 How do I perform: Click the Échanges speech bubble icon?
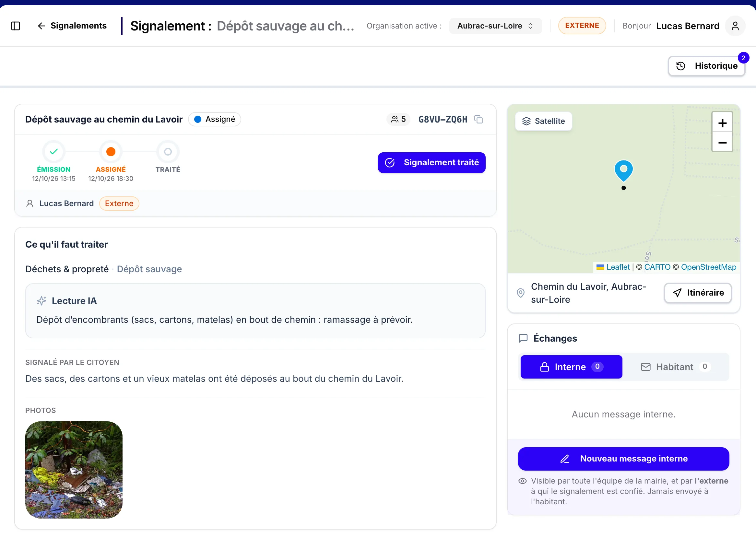tap(523, 338)
